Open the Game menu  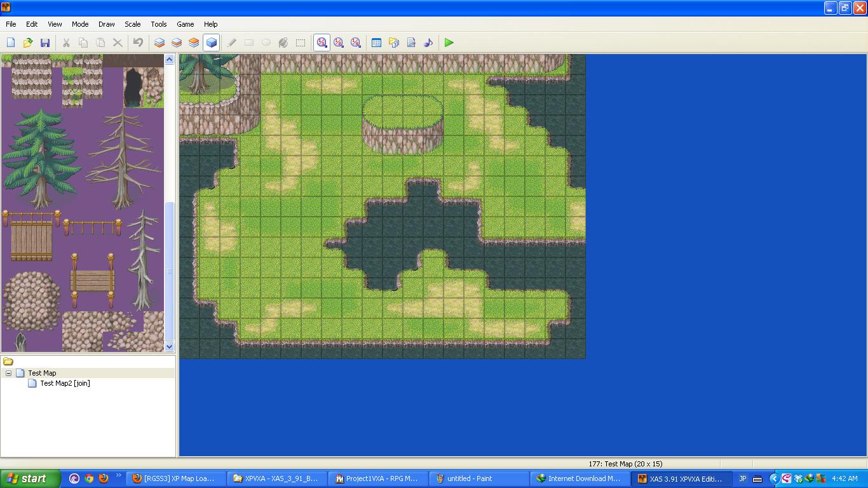pyautogui.click(x=186, y=24)
